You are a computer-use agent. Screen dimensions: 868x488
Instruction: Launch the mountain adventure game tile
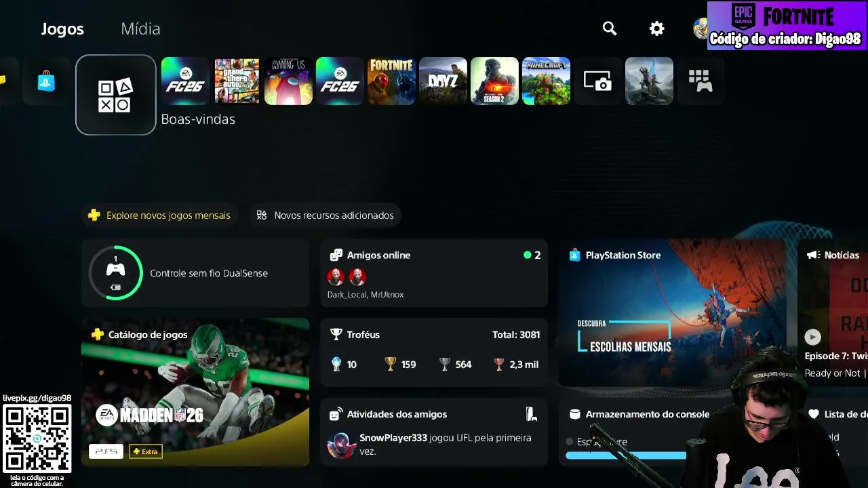coord(649,81)
